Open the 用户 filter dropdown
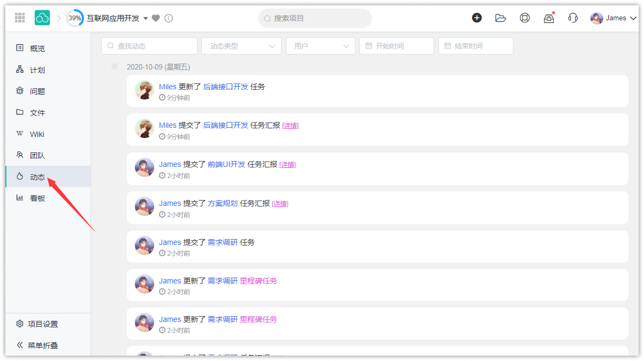 click(321, 46)
